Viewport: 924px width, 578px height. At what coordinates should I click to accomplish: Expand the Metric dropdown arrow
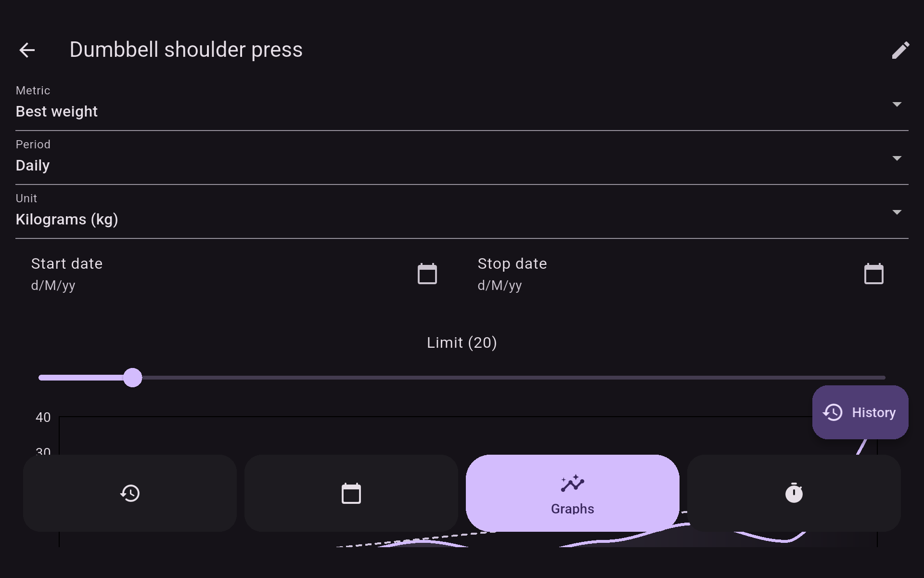click(x=897, y=105)
